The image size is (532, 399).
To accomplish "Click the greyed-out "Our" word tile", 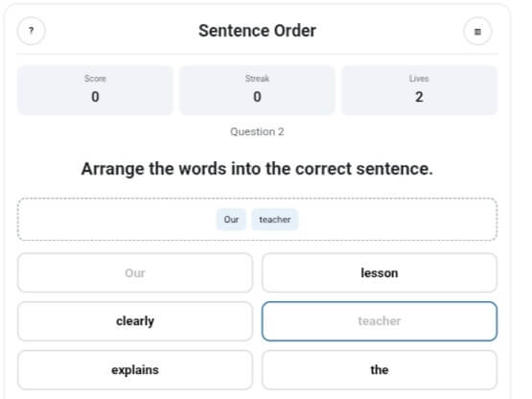I will point(135,272).
